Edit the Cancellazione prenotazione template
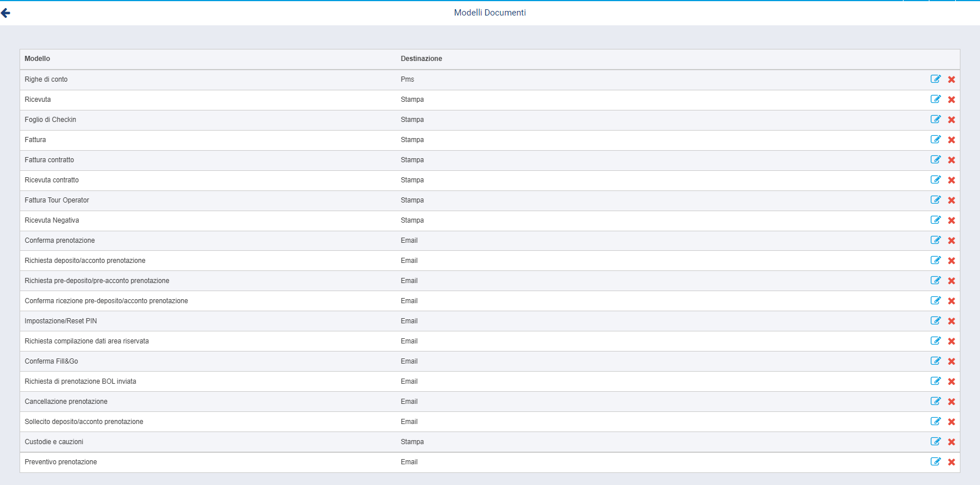Image resolution: width=980 pixels, height=485 pixels. pyautogui.click(x=936, y=402)
